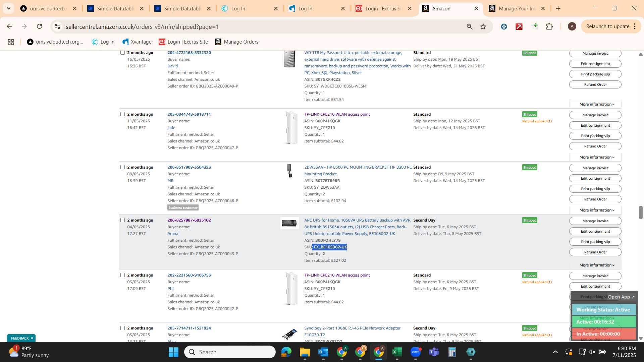The height and width of the screenshot is (362, 644).
Task: Switch to oms.vcloudtech tab
Action: click(48, 8)
